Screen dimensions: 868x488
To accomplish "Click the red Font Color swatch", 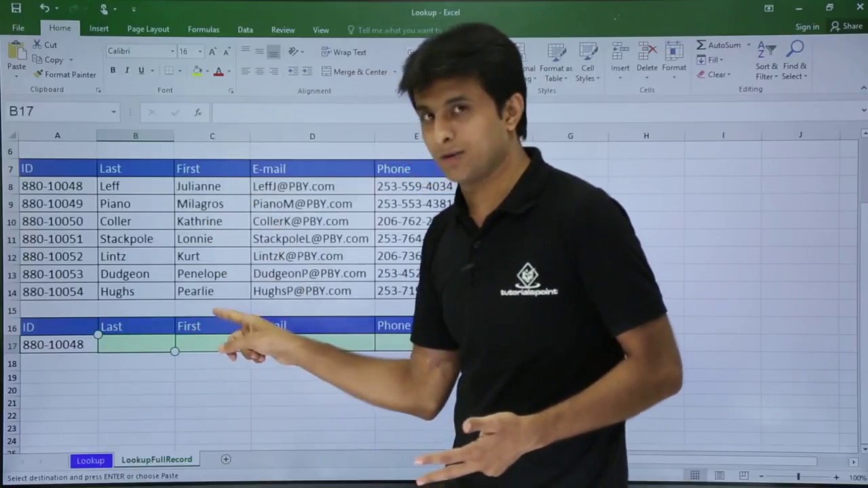I will pyautogui.click(x=218, y=71).
